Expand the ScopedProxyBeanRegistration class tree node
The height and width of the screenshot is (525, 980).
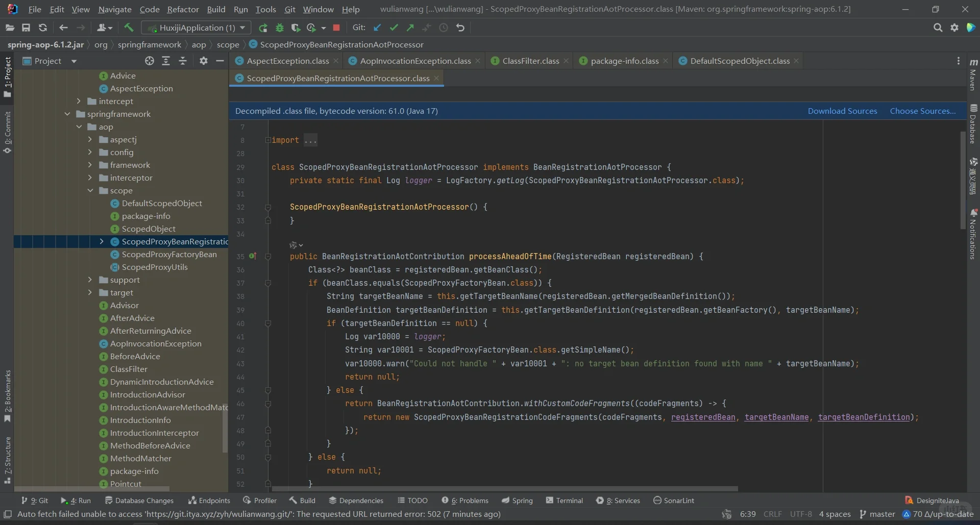[102, 241]
